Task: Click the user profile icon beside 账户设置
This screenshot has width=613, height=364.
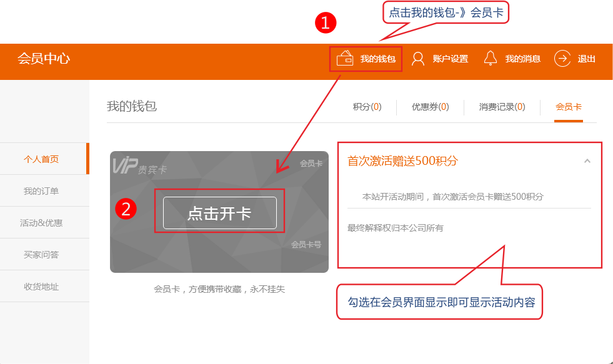Action: tap(419, 59)
